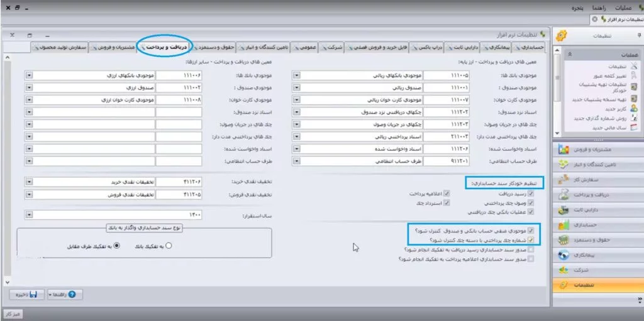Open dropdown for صندوق ریالی

297,88
